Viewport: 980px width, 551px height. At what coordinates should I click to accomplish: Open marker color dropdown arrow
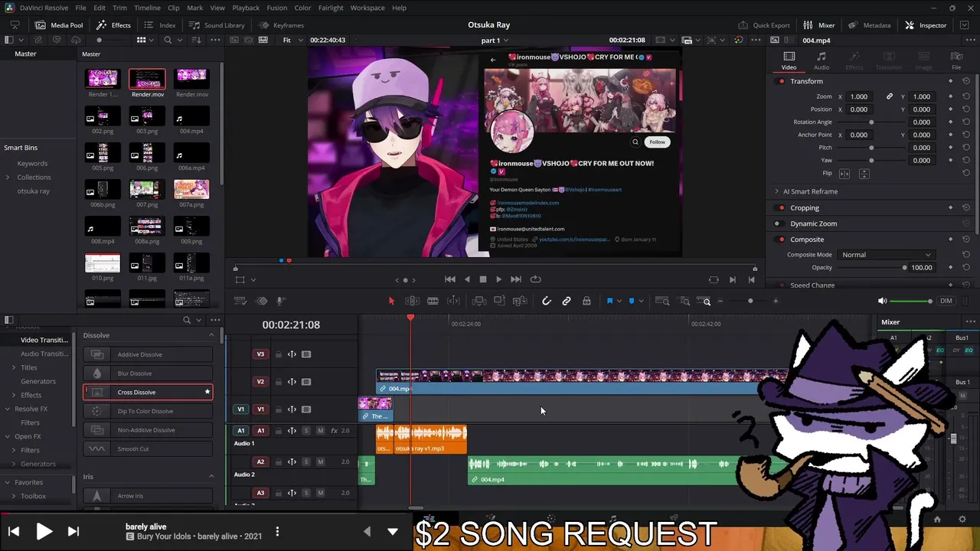(641, 302)
